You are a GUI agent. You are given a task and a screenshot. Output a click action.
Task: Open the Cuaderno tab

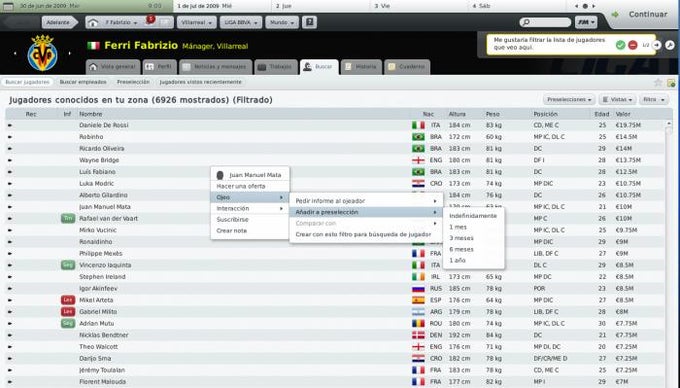[x=407, y=67]
